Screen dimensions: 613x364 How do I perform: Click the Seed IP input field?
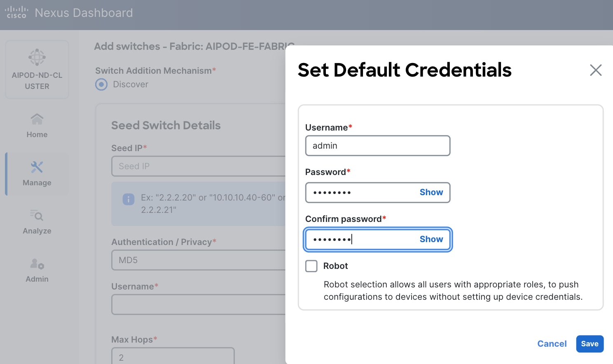[x=198, y=166]
